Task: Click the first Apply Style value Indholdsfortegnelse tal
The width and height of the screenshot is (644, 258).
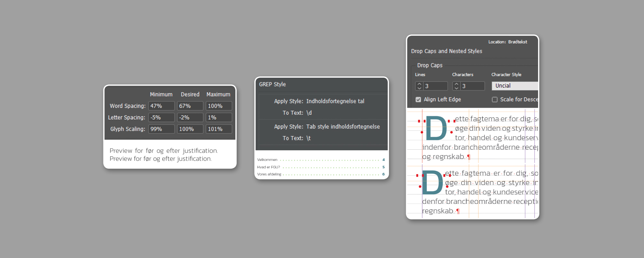Action: click(335, 101)
